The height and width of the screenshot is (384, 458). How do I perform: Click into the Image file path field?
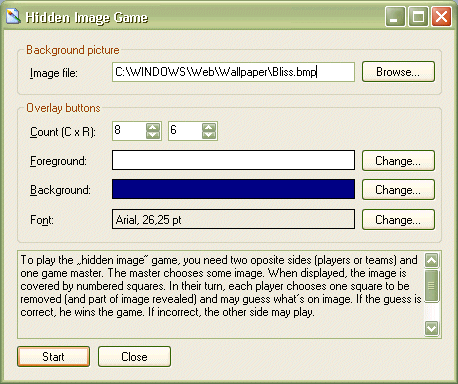[x=233, y=72]
